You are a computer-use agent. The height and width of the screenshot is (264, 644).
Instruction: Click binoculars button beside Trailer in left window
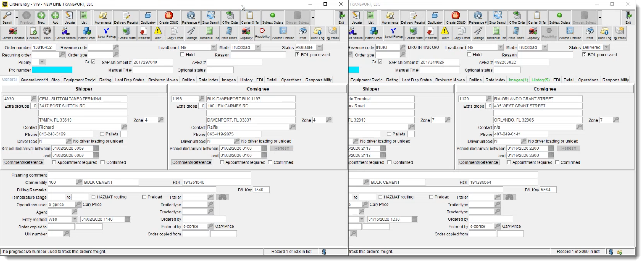[223, 197]
